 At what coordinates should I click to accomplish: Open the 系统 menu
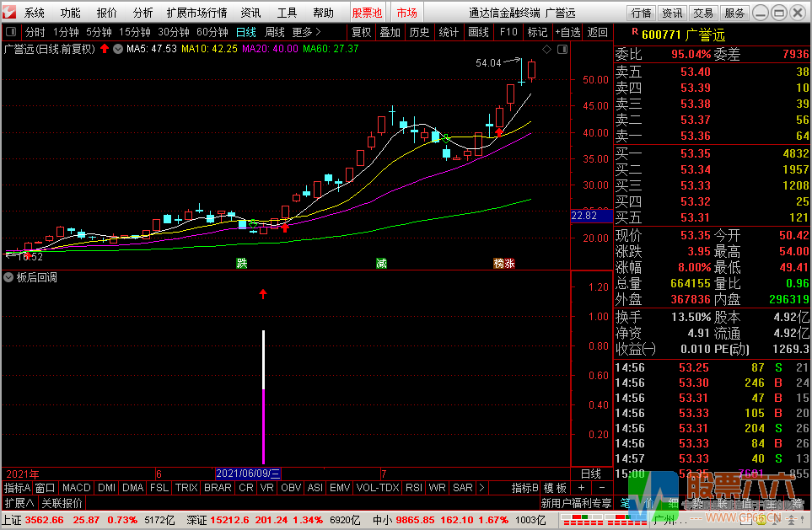coord(35,13)
